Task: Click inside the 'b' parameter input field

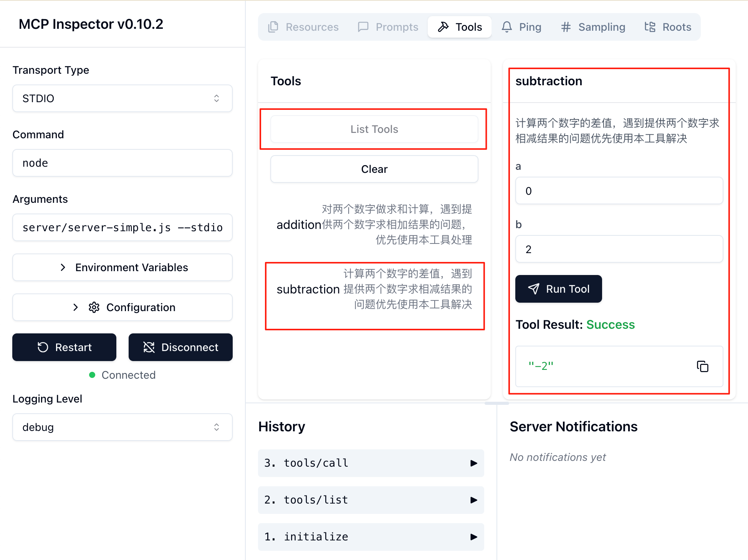Action: 619,249
